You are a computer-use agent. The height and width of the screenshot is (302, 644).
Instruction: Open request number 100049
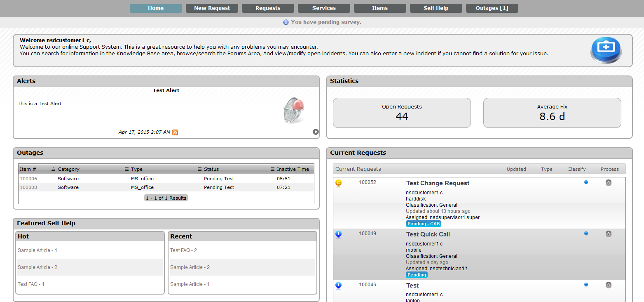coord(368,234)
